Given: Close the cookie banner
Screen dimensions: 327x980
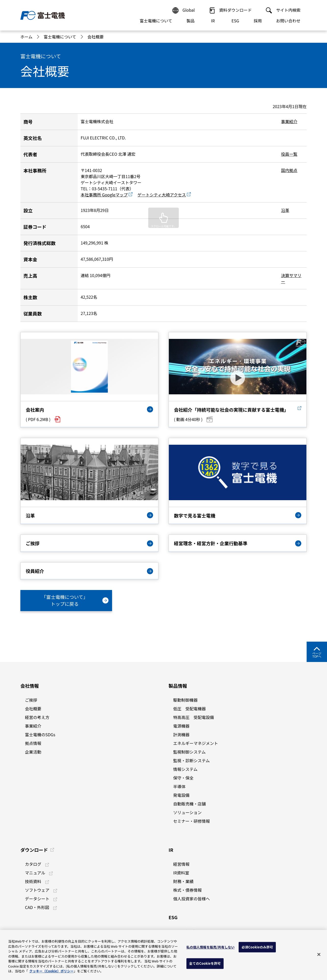Looking at the screenshot, I should pyautogui.click(x=319, y=954).
